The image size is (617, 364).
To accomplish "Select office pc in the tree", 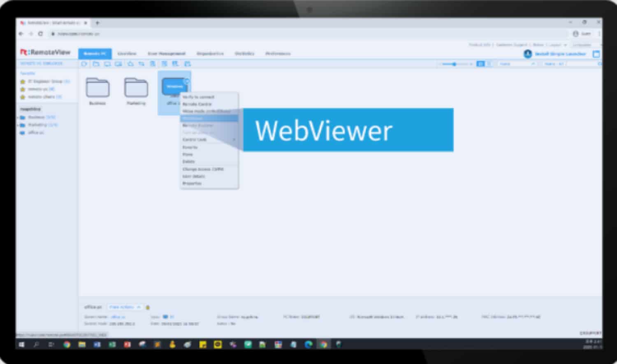I will pos(36,132).
